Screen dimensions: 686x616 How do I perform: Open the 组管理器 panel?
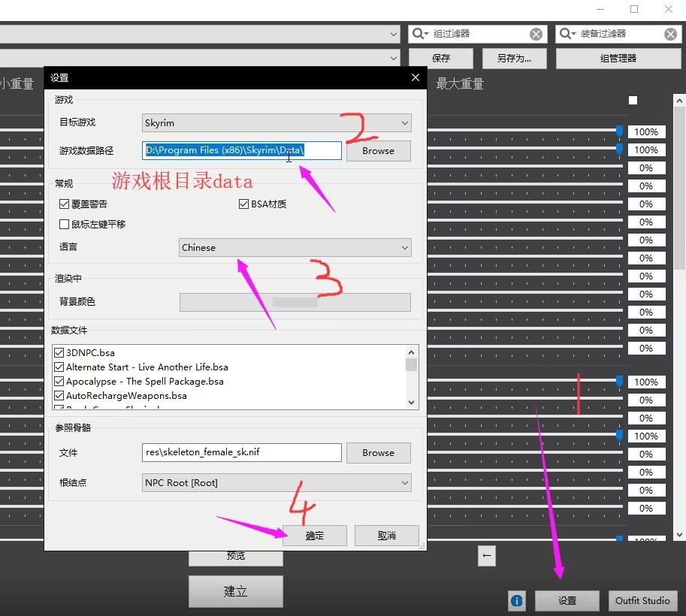click(x=618, y=58)
